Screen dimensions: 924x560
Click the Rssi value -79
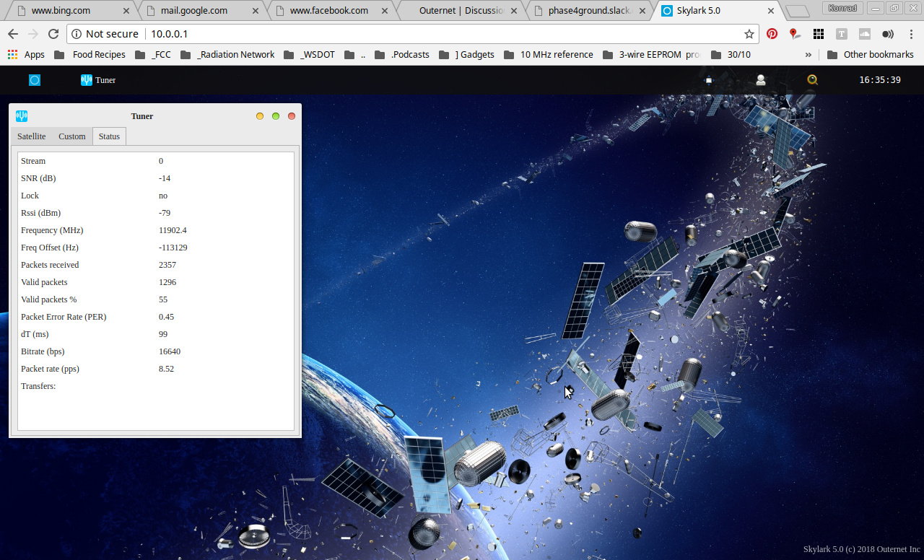point(165,213)
